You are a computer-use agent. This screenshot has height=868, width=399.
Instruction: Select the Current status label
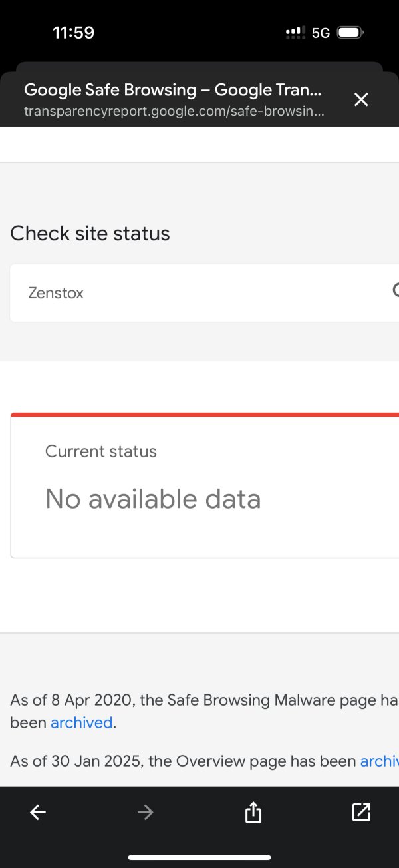coord(101,451)
